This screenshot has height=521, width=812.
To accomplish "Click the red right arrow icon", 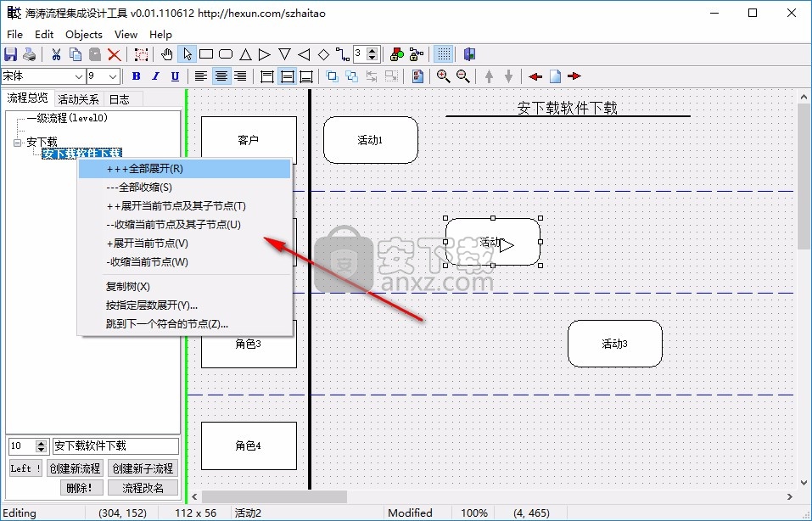I will [574, 76].
